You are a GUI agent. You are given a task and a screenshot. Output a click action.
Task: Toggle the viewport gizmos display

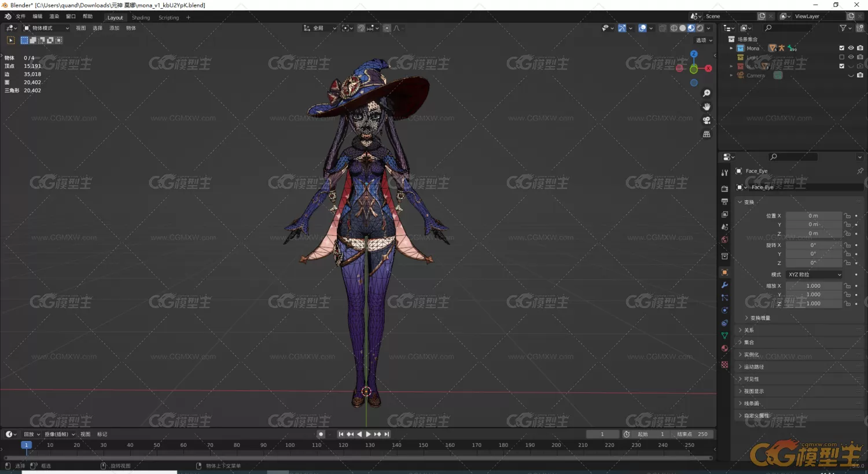click(x=622, y=28)
